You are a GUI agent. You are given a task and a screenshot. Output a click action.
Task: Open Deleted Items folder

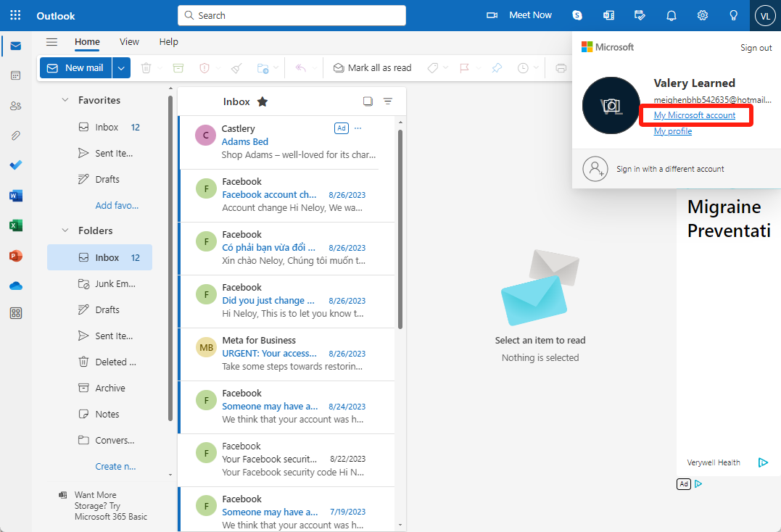99,362
